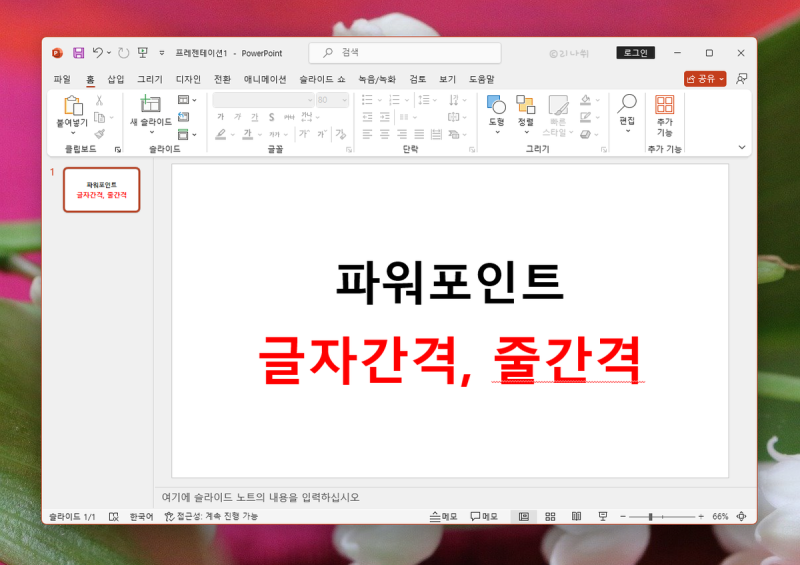Click the 정렬 arrange icon
This screenshot has width=800, height=565.
tap(525, 105)
